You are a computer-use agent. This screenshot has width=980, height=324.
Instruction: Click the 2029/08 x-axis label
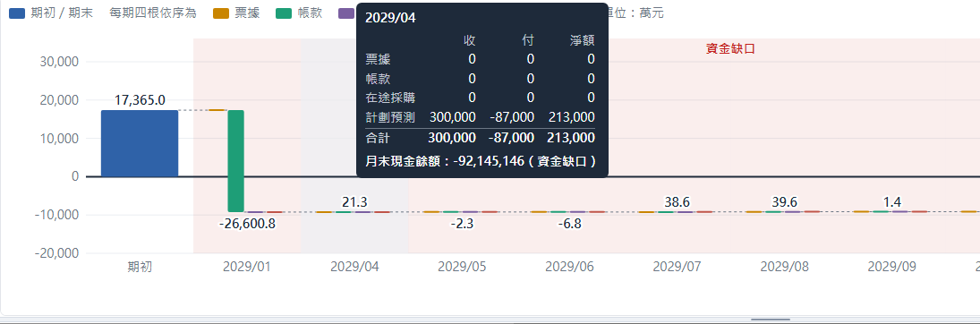(784, 267)
